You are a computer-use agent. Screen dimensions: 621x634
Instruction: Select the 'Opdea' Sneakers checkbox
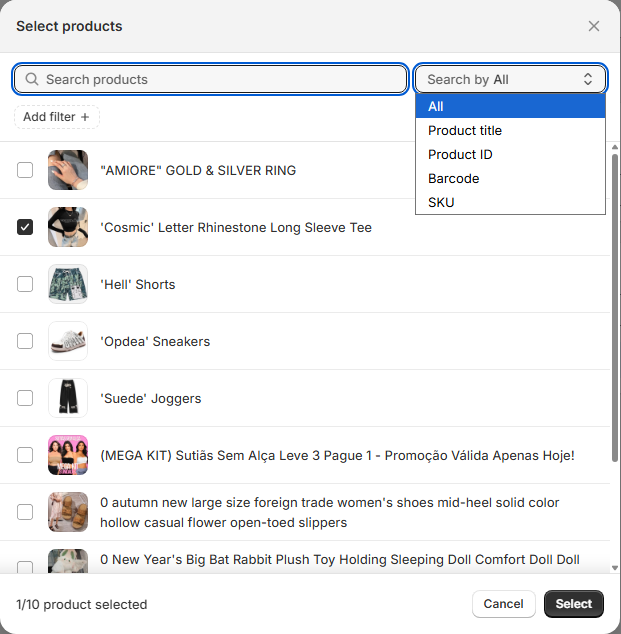click(25, 341)
